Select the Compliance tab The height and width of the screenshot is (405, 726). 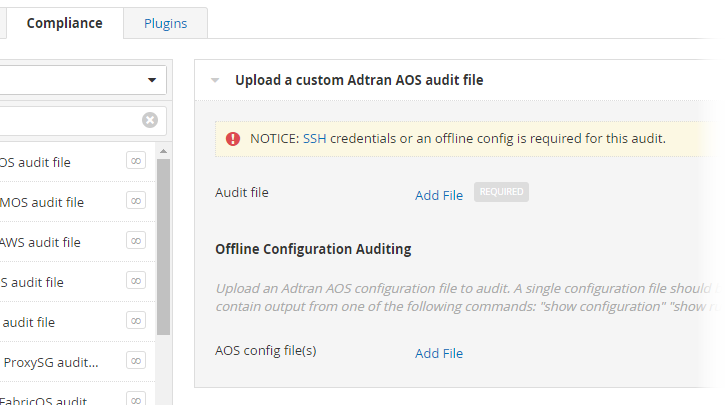[x=64, y=23]
